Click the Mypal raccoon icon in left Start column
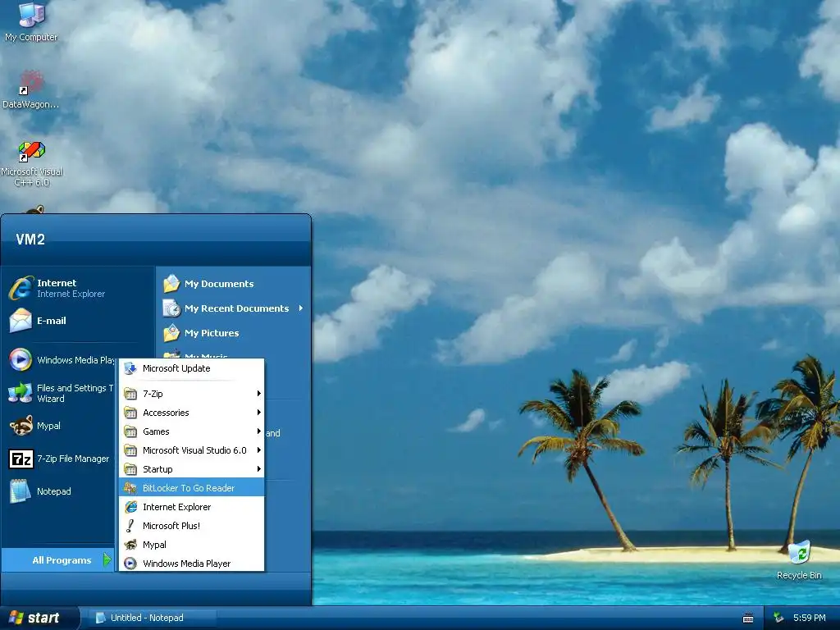This screenshot has width=840, height=630. 21,426
